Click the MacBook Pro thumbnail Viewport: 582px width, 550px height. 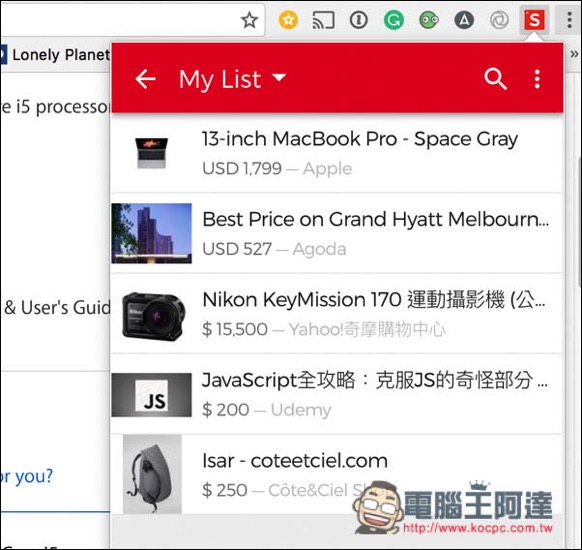coord(151,153)
